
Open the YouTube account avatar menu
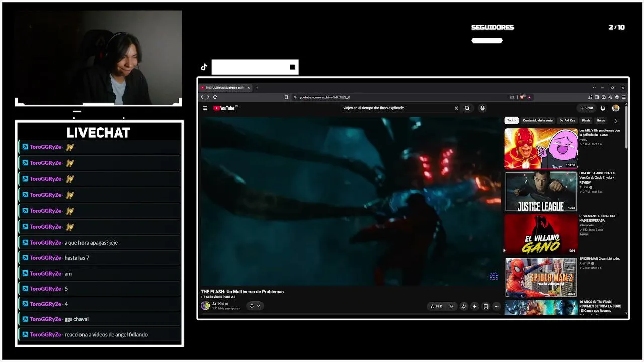click(616, 108)
